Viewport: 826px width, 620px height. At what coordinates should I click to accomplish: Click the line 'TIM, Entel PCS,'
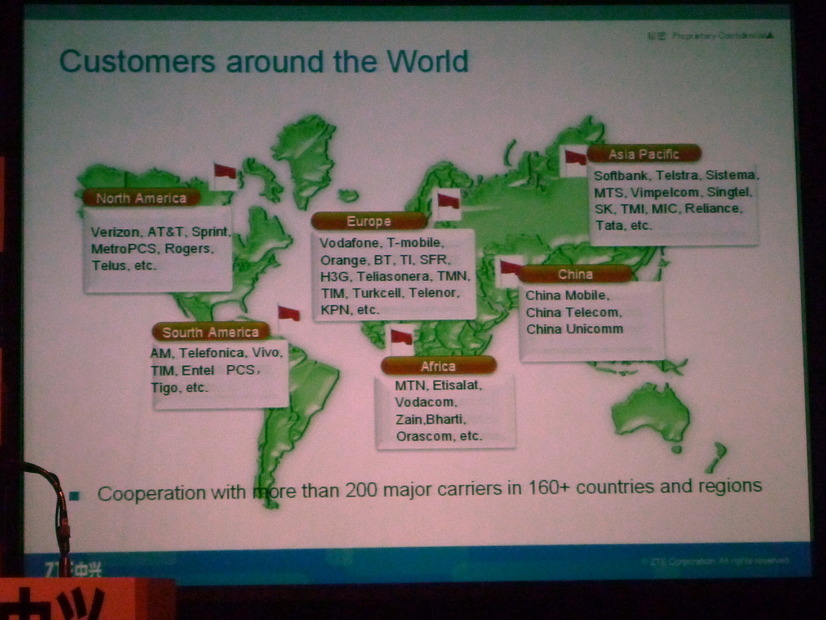tap(205, 370)
